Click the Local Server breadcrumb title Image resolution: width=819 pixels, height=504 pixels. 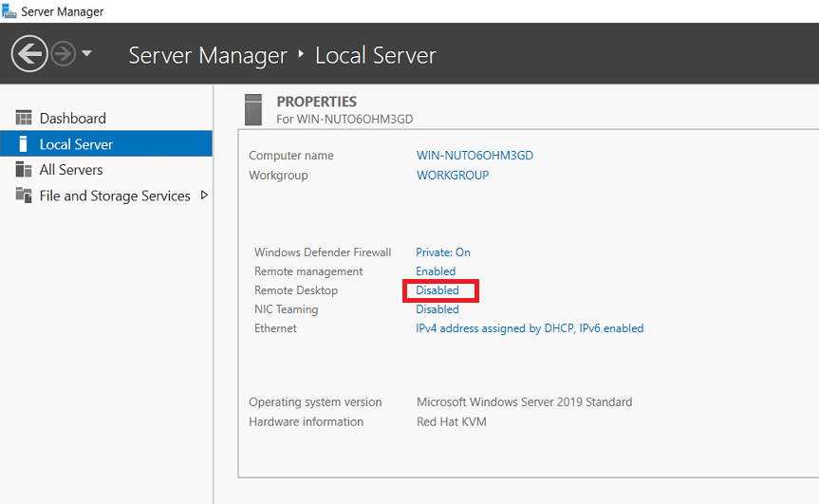click(x=376, y=55)
